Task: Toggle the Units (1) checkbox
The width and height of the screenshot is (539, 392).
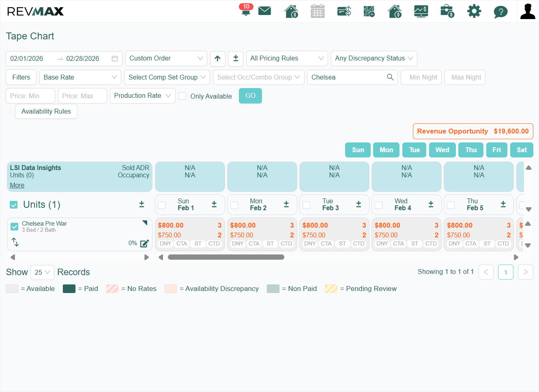Action: [x=14, y=205]
